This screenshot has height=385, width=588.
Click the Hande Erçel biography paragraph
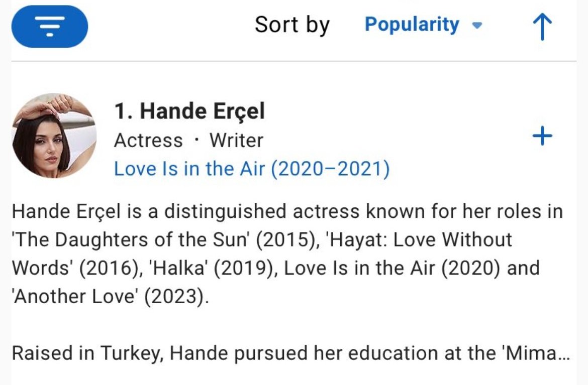click(x=287, y=253)
